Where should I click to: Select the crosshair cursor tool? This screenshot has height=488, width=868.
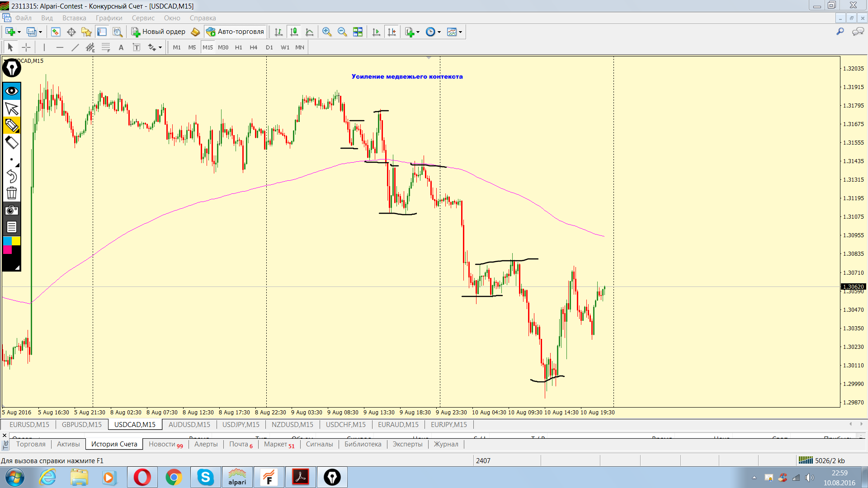coord(26,47)
